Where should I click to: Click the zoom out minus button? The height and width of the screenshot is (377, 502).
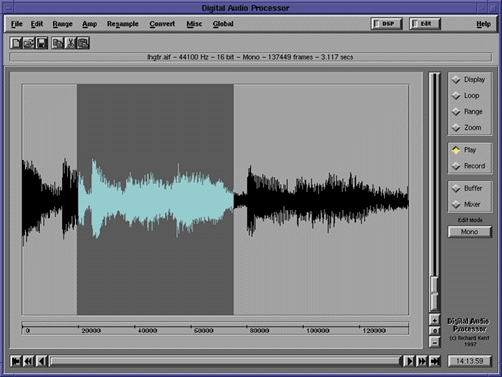tap(435, 342)
